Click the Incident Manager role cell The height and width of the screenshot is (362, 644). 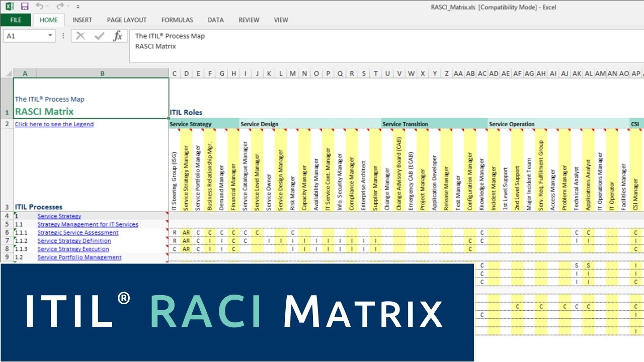click(494, 170)
